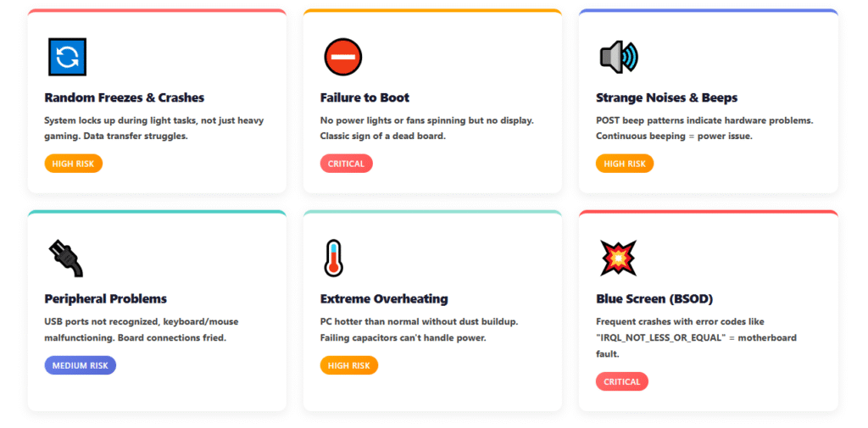This screenshot has width=868, height=428.
Task: Click the Failure to Boot heading
Action: click(x=364, y=97)
